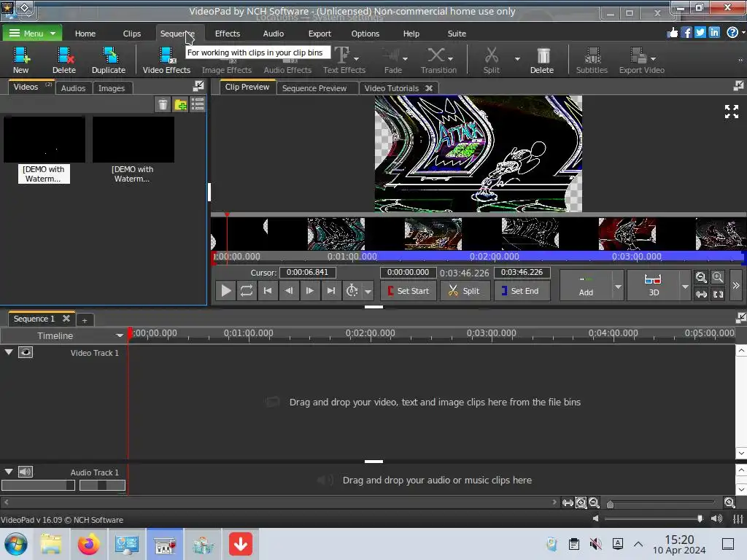
Task: Click the Split button under preview
Action: (x=465, y=290)
